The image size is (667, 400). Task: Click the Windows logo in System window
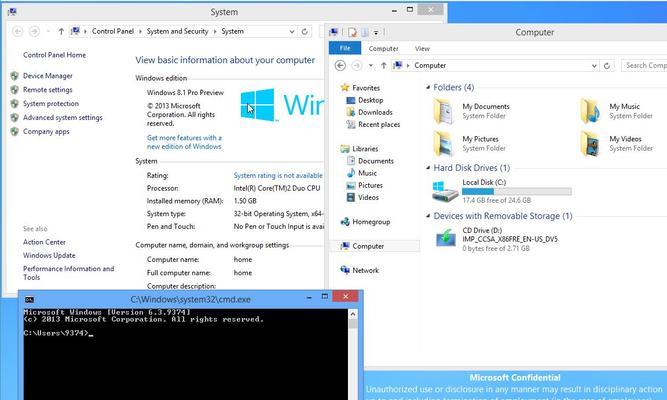coord(257,105)
